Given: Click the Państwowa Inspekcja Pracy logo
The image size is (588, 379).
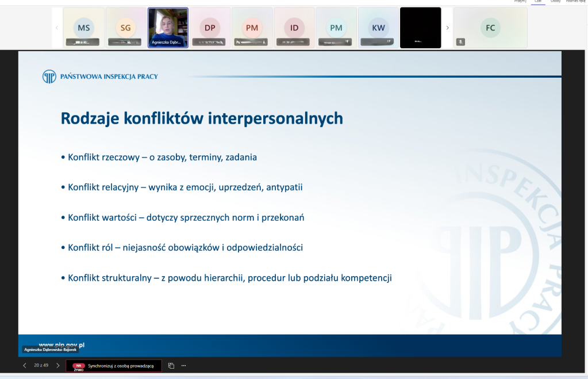Looking at the screenshot, I should [x=50, y=76].
